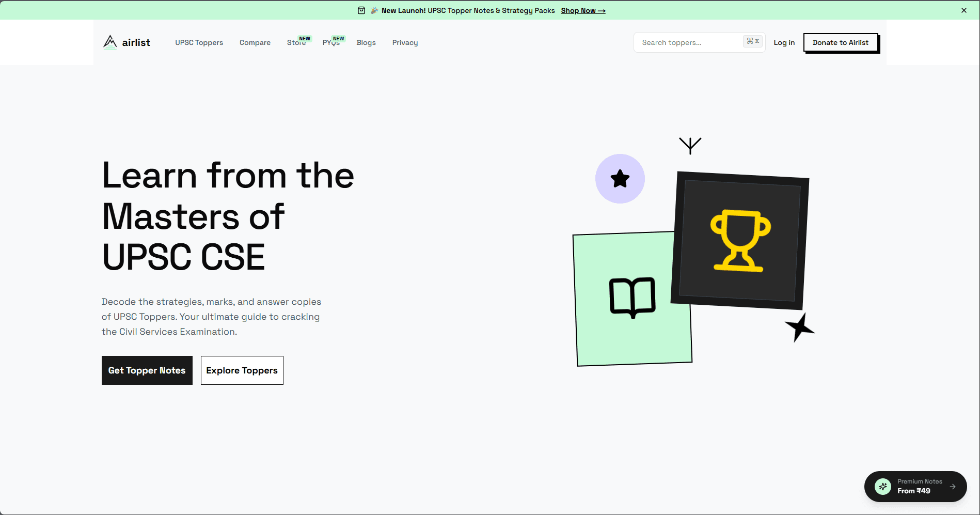Image resolution: width=980 pixels, height=515 pixels.
Task: Open the Privacy page link
Action: coord(405,43)
